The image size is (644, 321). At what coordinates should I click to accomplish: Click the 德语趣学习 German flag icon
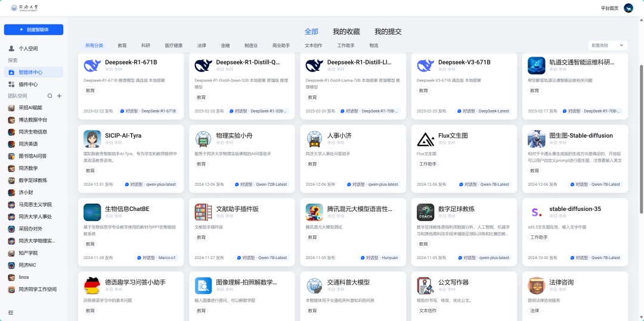click(x=92, y=286)
